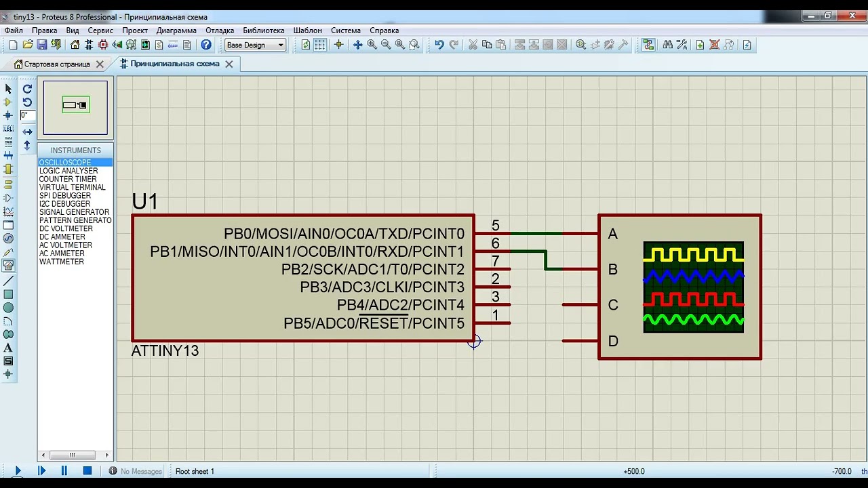
Task: Select 2D graphics line tool
Action: pyautogui.click(x=8, y=281)
